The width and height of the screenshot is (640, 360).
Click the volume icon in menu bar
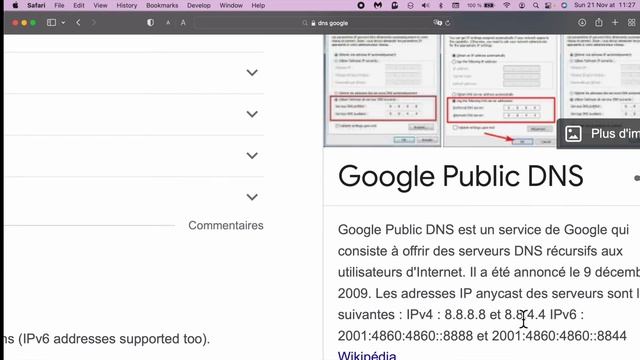(425, 5)
